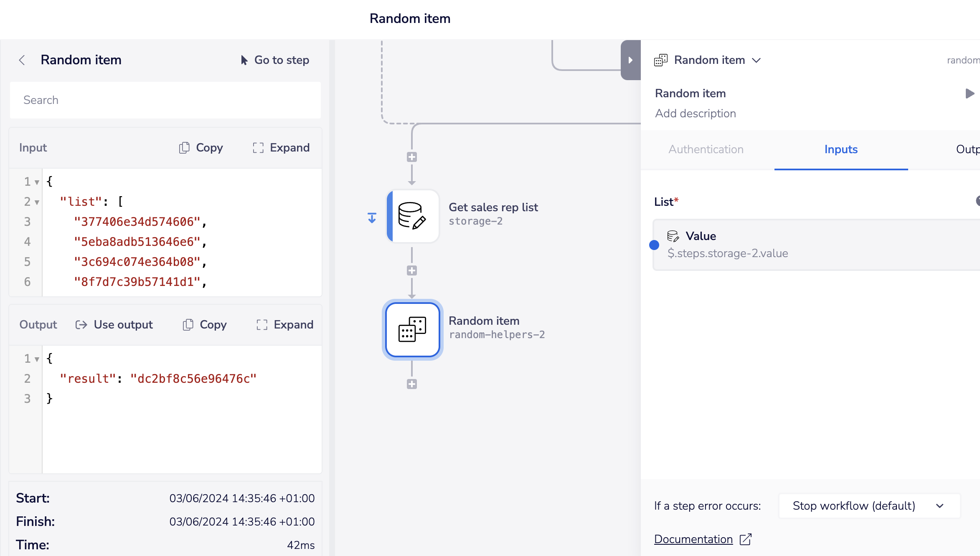The height and width of the screenshot is (556, 980).
Task: Open the step error behavior dropdown
Action: 869,506
